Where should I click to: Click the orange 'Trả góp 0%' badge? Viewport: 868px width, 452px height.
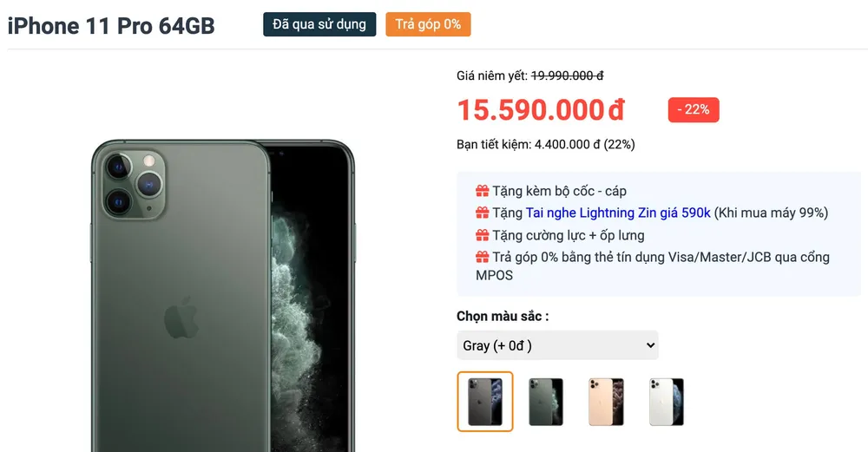click(428, 24)
